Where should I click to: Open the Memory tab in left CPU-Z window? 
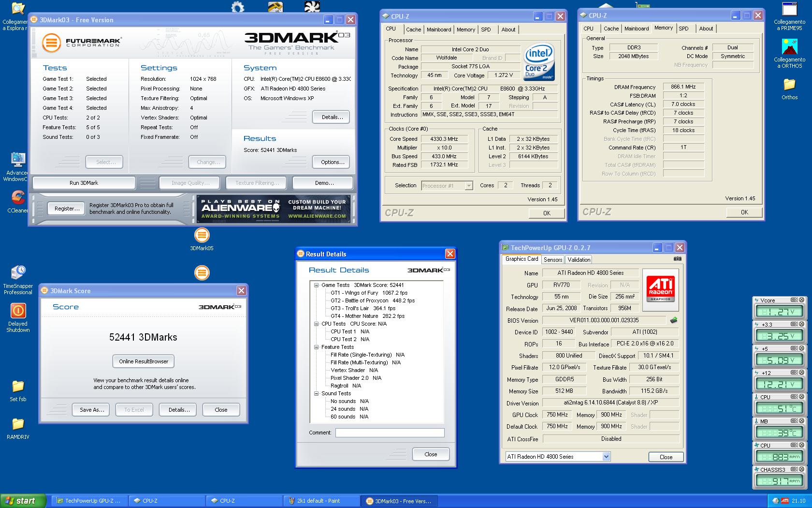pyautogui.click(x=465, y=30)
